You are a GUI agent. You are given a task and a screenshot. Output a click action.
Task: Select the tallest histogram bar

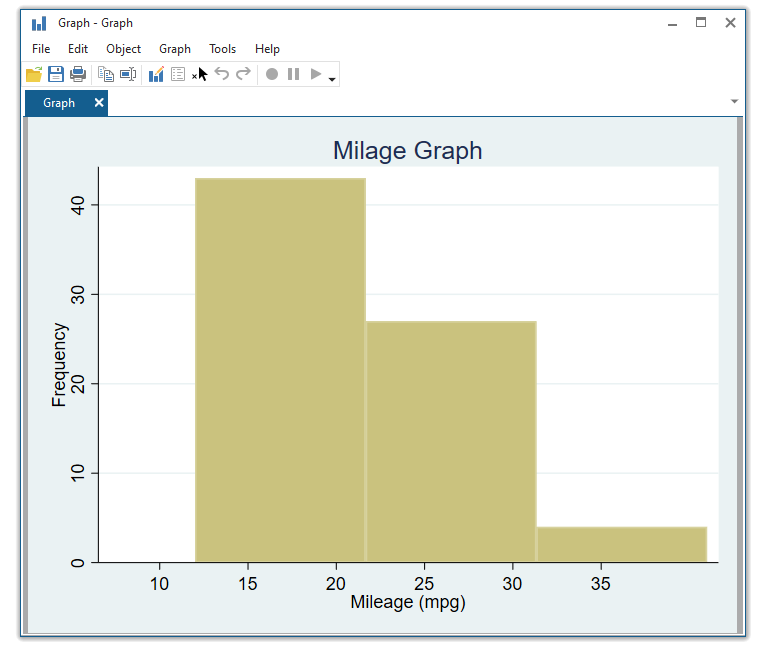[x=280, y=370]
